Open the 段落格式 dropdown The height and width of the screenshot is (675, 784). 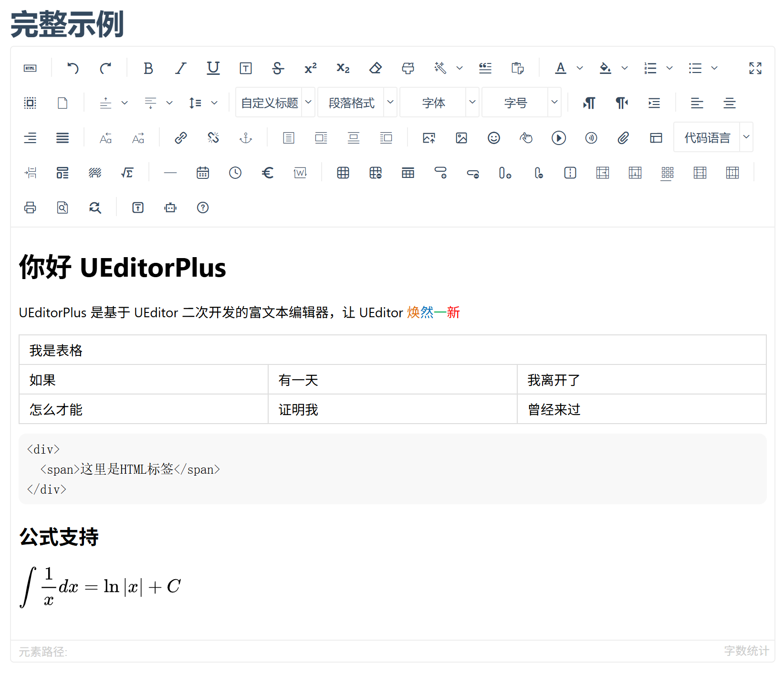tap(357, 103)
